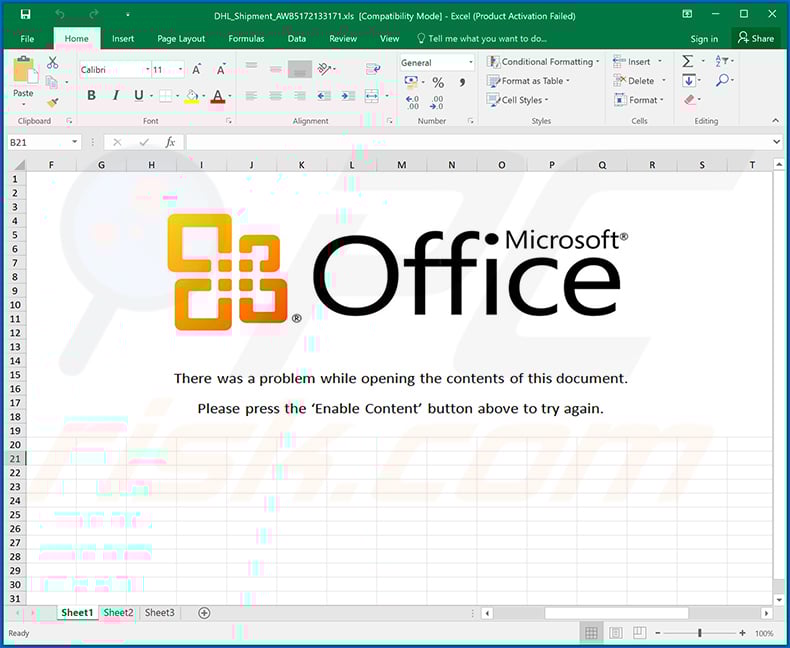Switch to Page Layout view icon
The width and height of the screenshot is (790, 648).
tap(616, 633)
